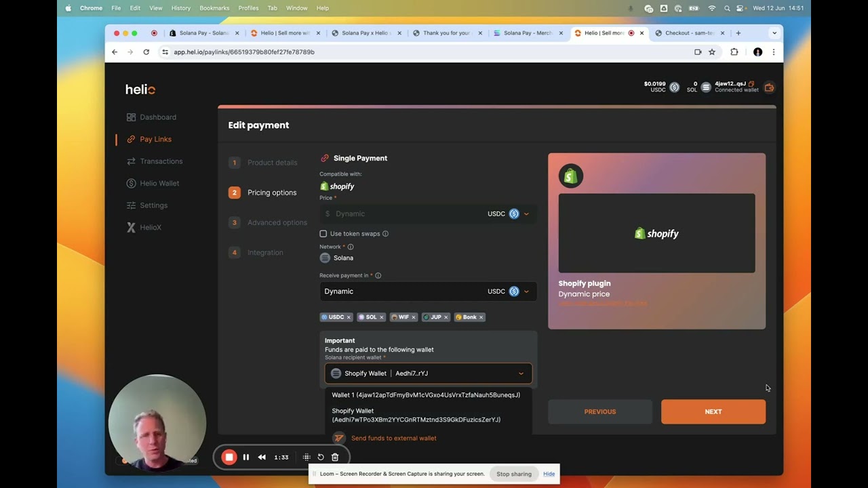The image size is (868, 488).
Task: Click the info icon beside Receive payment in
Action: 378,276
